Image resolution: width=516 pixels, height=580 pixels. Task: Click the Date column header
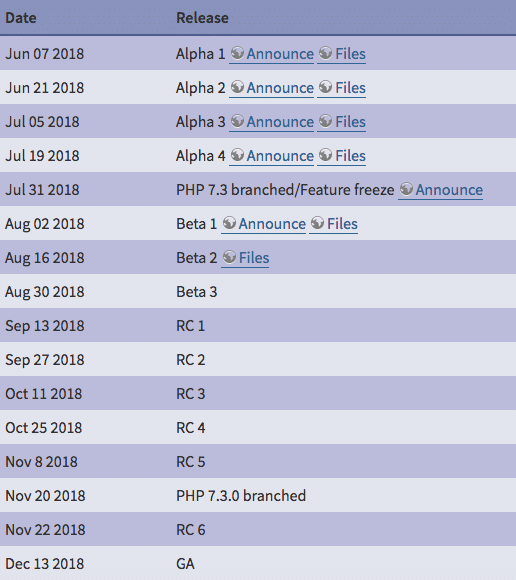pyautogui.click(x=21, y=18)
